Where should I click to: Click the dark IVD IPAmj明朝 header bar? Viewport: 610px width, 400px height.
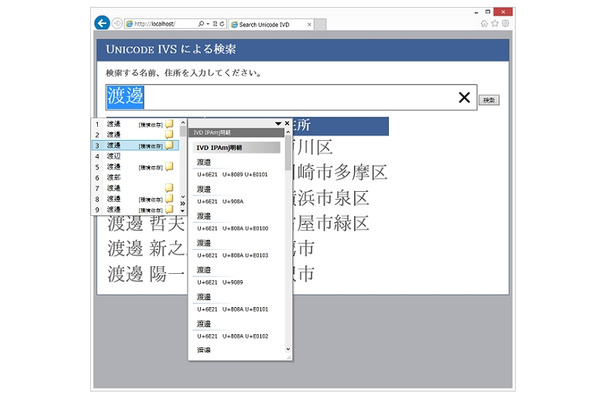pyautogui.click(x=237, y=133)
